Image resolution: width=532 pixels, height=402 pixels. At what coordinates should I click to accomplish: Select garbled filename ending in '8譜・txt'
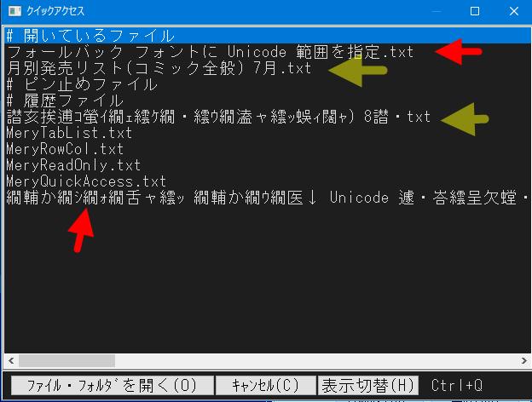(217, 117)
